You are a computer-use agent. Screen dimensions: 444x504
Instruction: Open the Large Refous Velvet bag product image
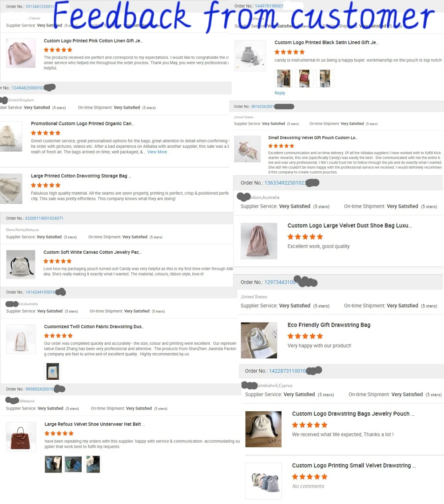tap(21, 437)
